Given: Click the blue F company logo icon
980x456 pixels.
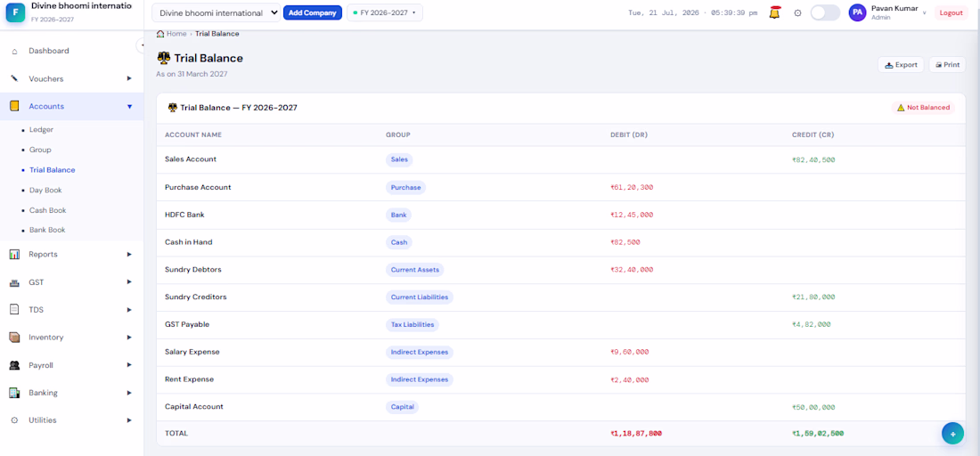Looking at the screenshot, I should (16, 12).
